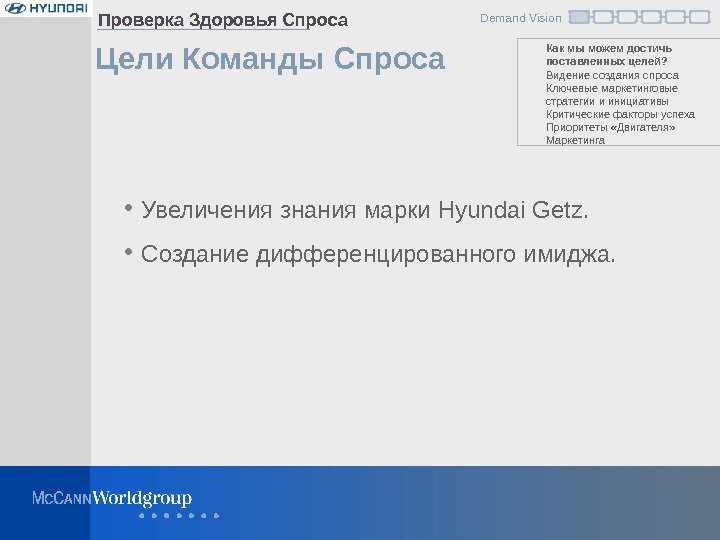Click 'Ключевые маркетинговые стратегии и инициативы'

click(x=611, y=95)
